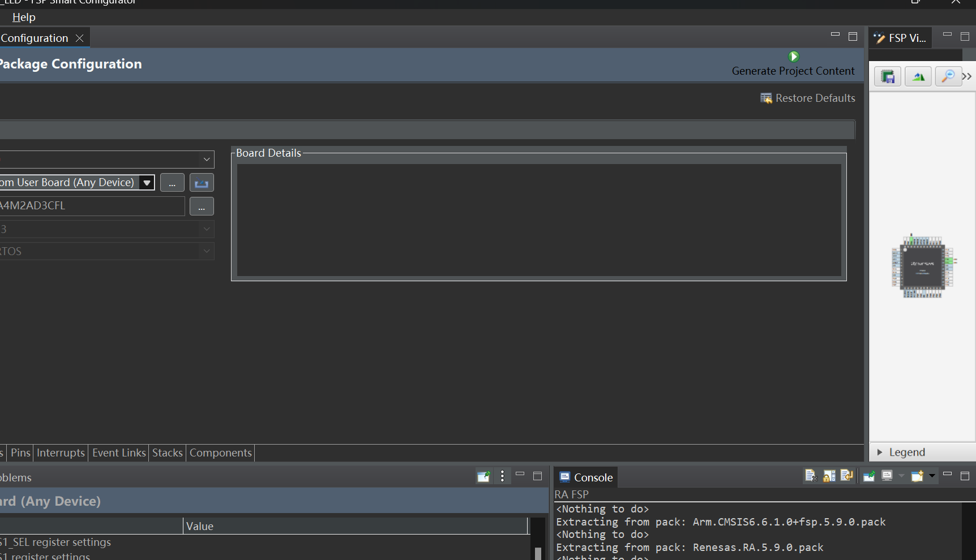Image resolution: width=976 pixels, height=560 pixels.
Task: Maximize the Console panel
Action: (965, 476)
